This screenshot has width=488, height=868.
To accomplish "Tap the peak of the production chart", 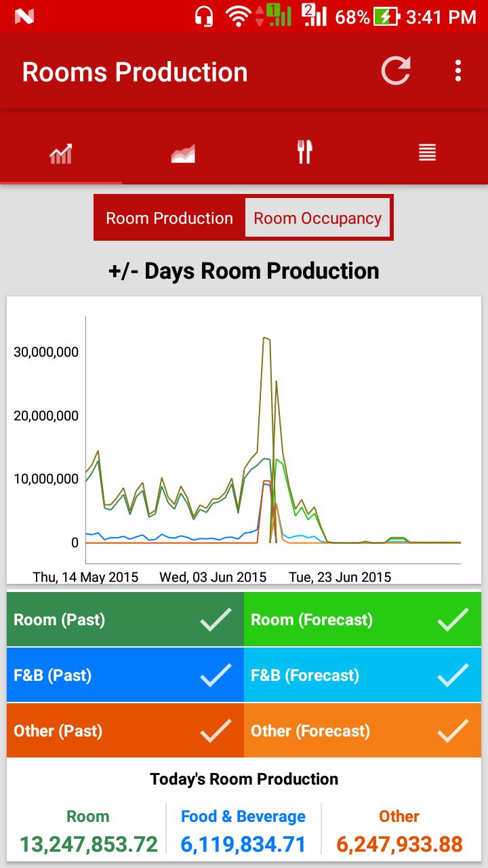I will (x=266, y=338).
